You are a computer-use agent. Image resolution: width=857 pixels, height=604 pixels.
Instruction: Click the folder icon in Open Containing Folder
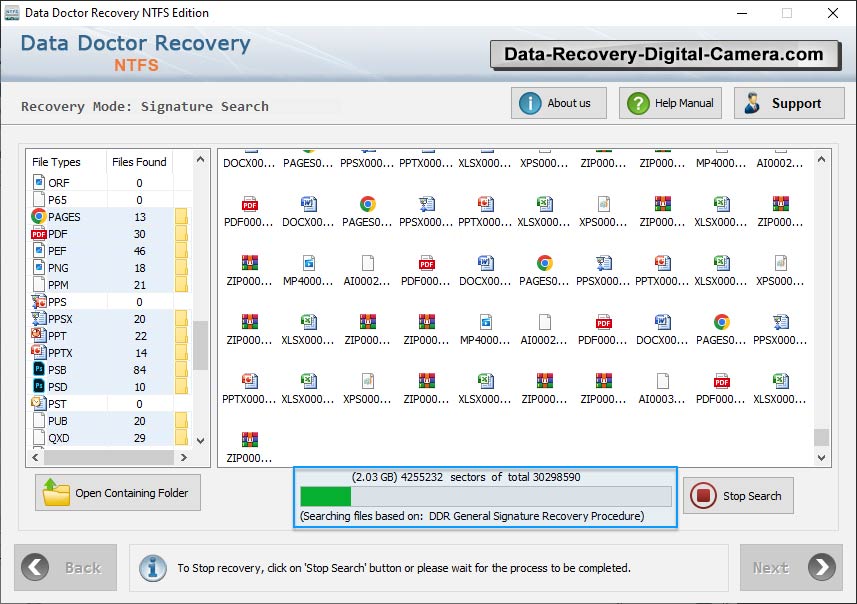(56, 492)
